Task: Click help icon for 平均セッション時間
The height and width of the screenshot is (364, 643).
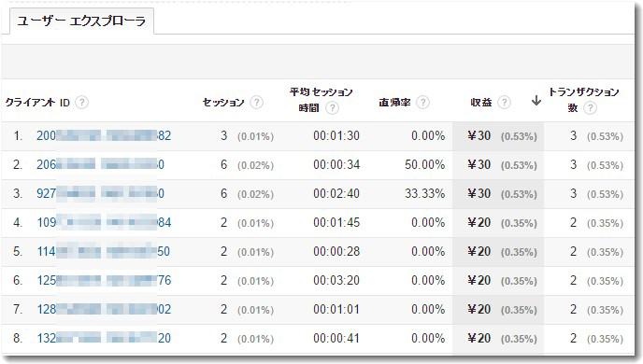Action: pyautogui.click(x=332, y=108)
